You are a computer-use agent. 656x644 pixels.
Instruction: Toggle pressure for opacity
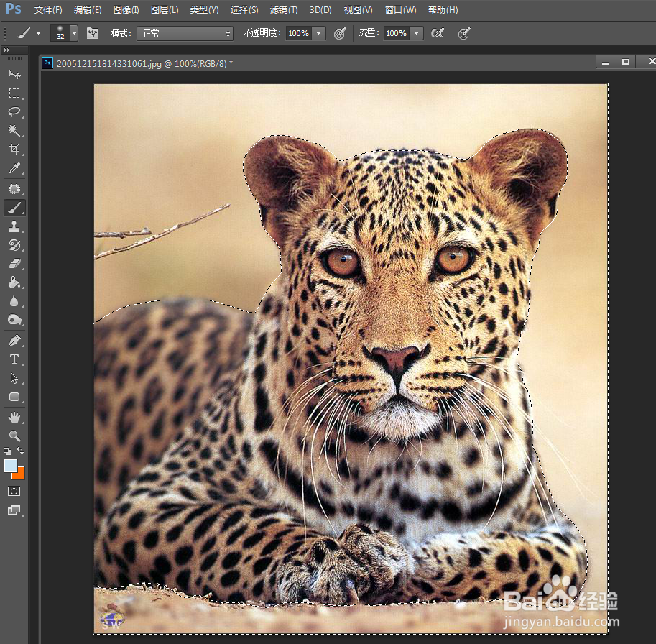pyautogui.click(x=340, y=34)
